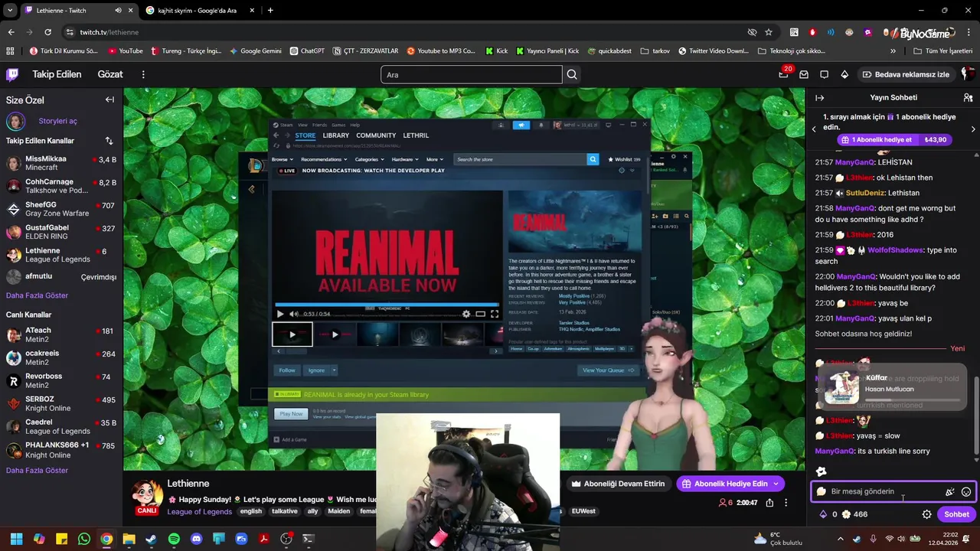This screenshot has width=980, height=551.
Task: Open the Twitch home logo
Action: pyautogui.click(x=12, y=74)
